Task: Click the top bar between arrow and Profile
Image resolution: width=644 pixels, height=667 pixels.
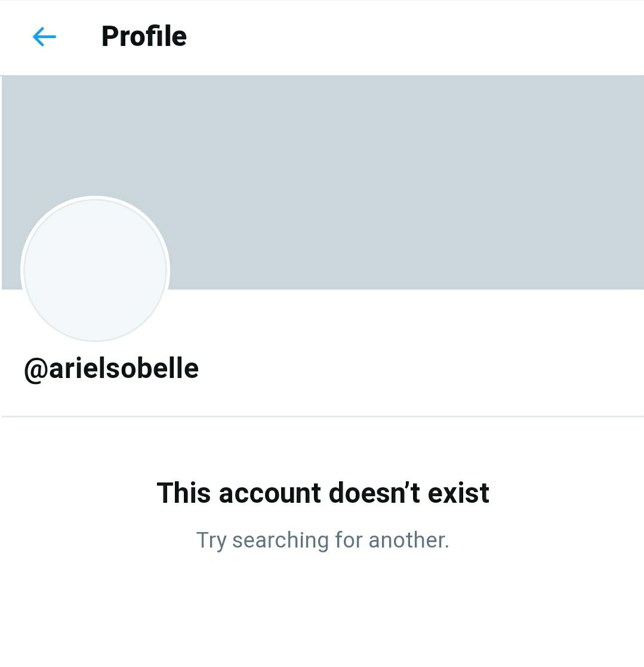Action: pyautogui.click(x=79, y=36)
